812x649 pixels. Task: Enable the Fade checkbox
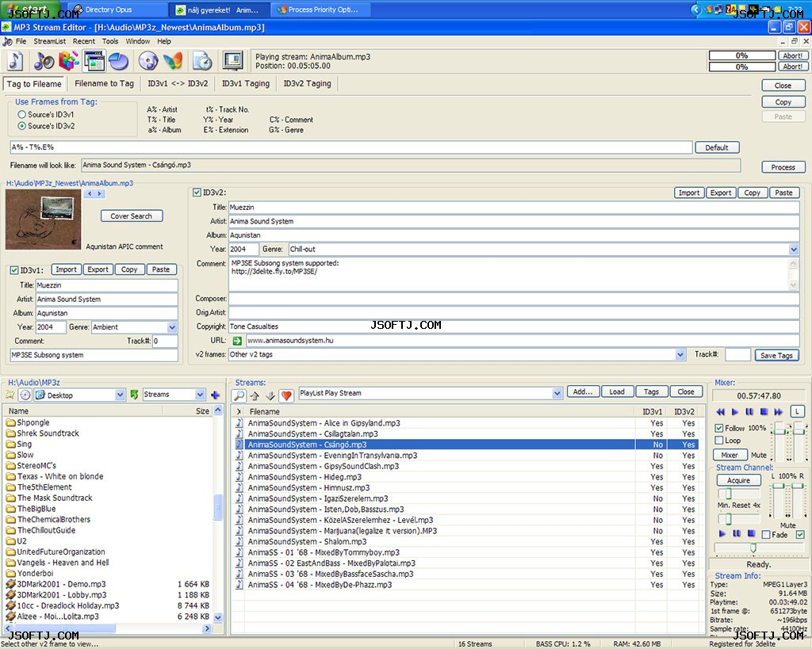pyautogui.click(x=766, y=535)
